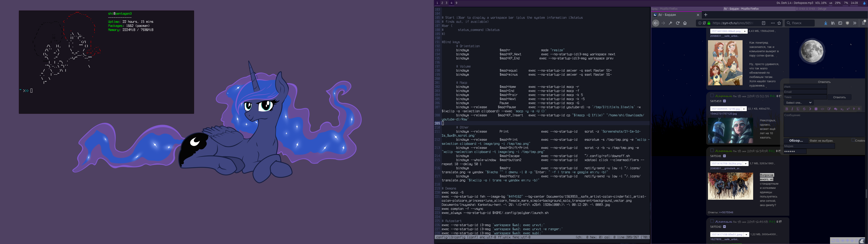
Task: Submit reply with Ответить button
Action: (839, 97)
